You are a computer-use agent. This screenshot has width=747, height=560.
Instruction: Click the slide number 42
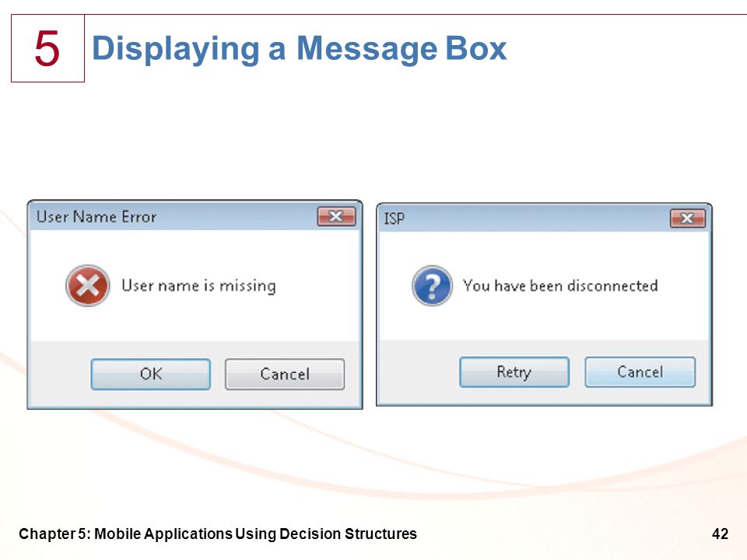pyautogui.click(x=720, y=534)
